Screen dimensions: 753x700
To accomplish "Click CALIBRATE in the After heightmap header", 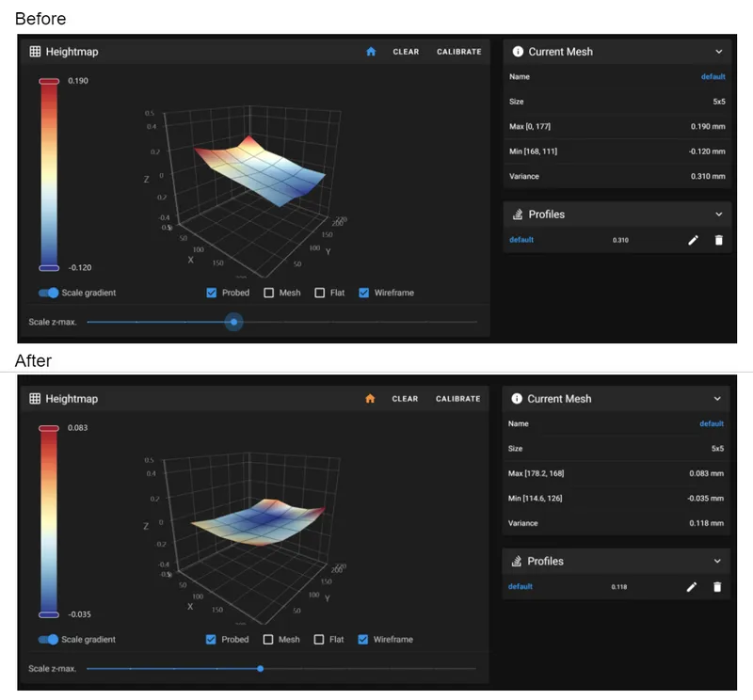I will tap(457, 399).
